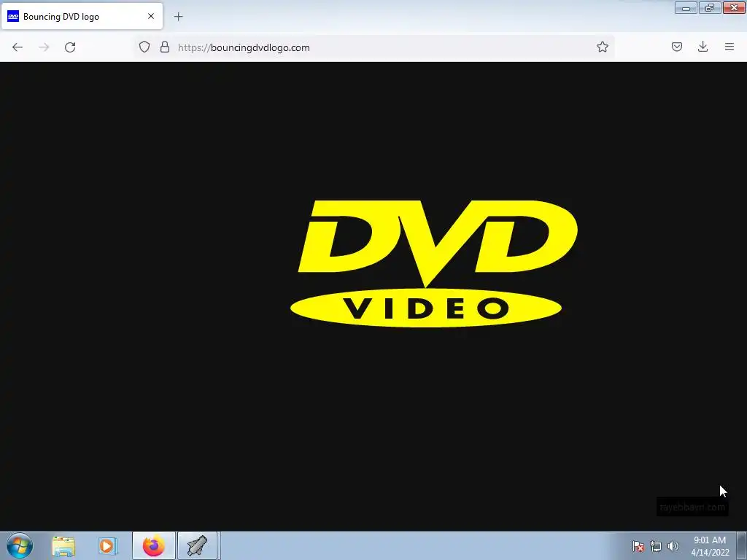Switch to Firefox in the taskbar
The image size is (747, 560).
click(x=153, y=545)
